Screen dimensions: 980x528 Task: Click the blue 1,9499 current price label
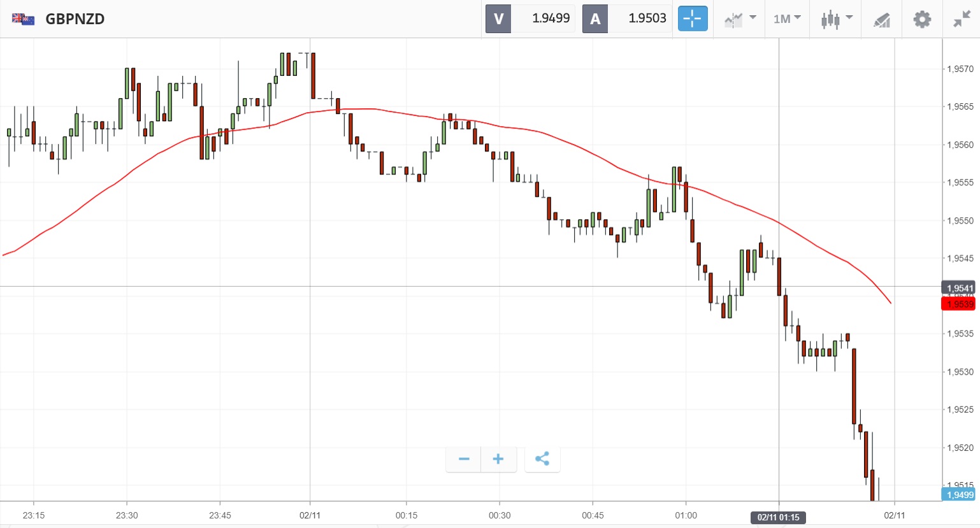coord(959,494)
